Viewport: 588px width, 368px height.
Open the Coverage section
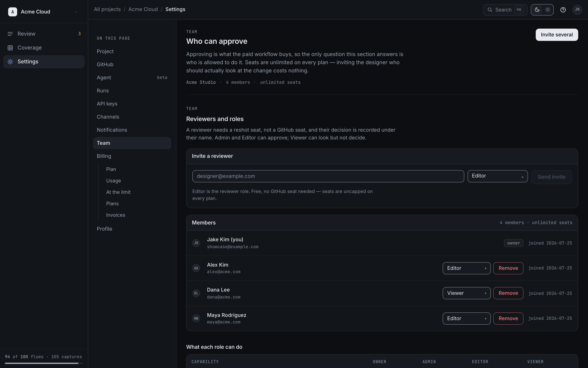[44, 48]
